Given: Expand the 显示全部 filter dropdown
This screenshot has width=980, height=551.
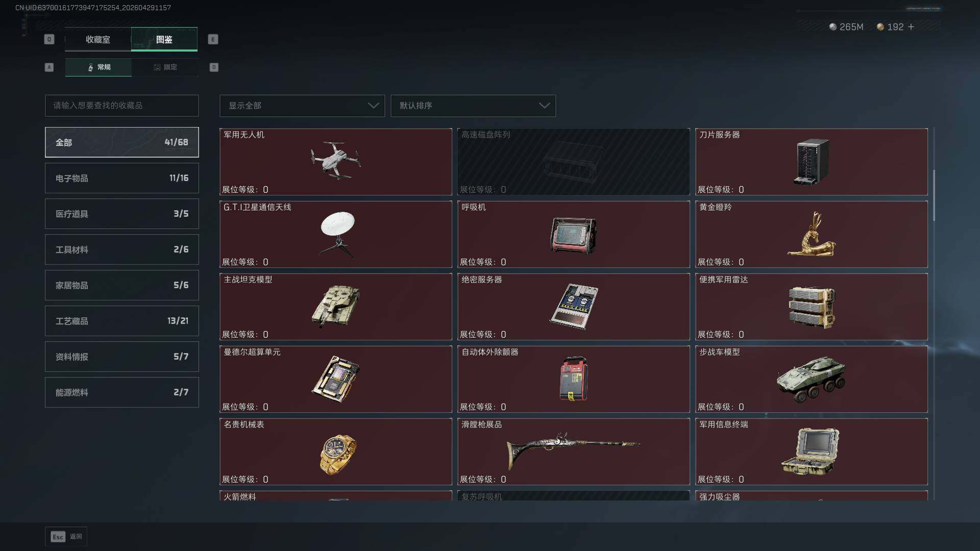Looking at the screenshot, I should 302,106.
